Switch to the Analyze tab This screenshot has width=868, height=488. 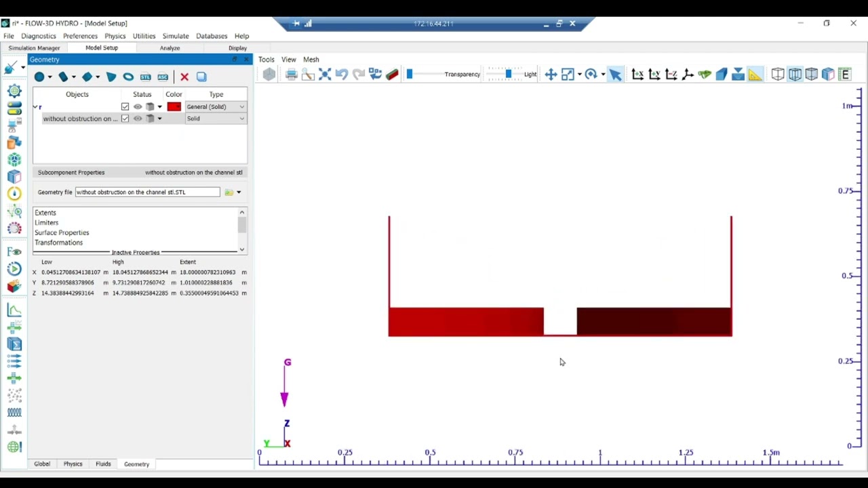pos(170,48)
